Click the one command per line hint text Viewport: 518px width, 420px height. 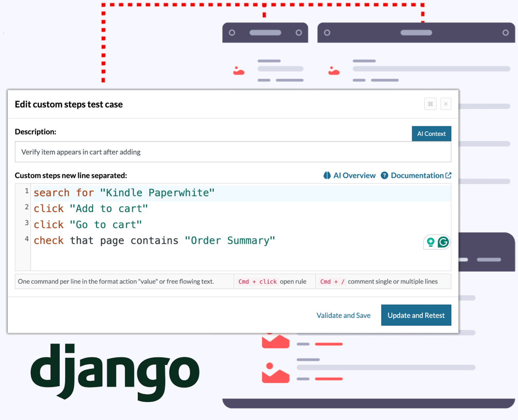click(116, 282)
